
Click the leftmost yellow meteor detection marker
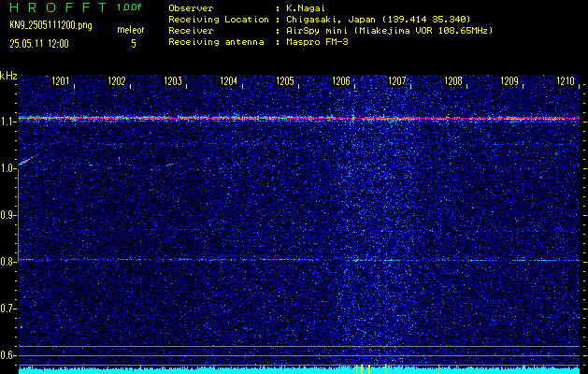tap(356, 368)
